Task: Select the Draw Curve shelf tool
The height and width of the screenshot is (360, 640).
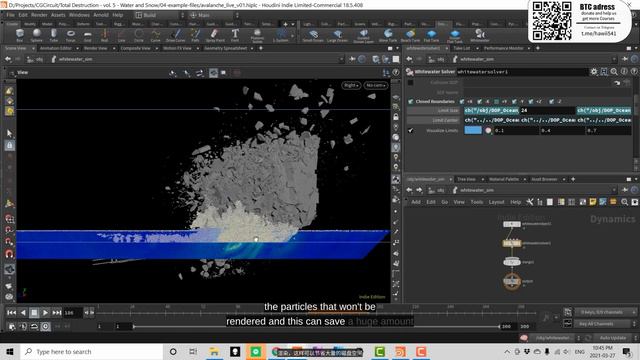Action: click(176, 35)
